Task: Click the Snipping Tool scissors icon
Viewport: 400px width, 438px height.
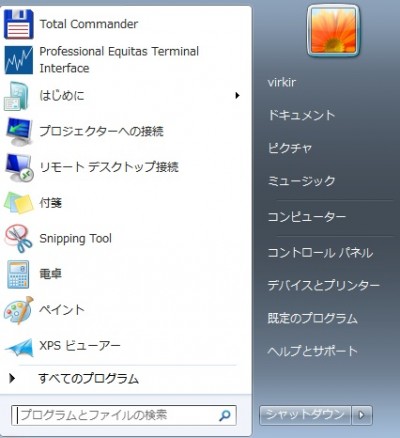Action: click(x=18, y=238)
